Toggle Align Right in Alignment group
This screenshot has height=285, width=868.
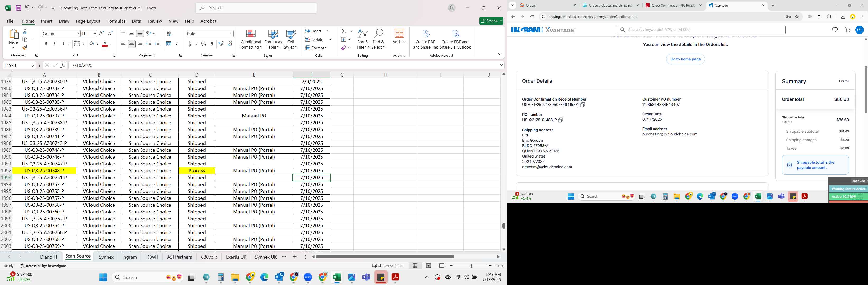[140, 44]
